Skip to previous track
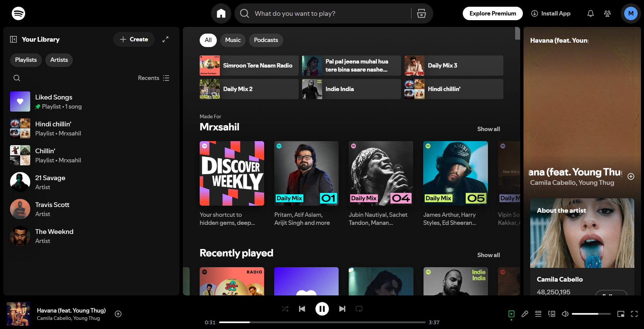 pos(302,309)
